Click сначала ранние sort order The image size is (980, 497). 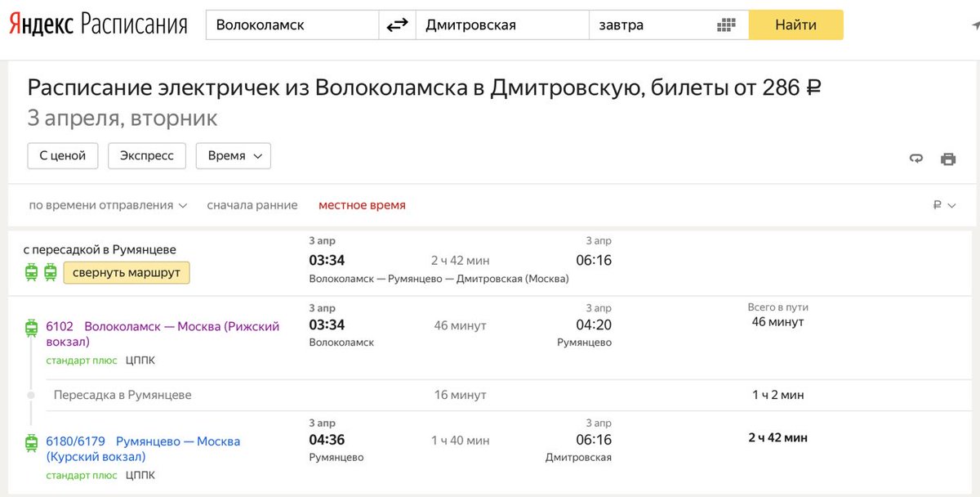(252, 205)
